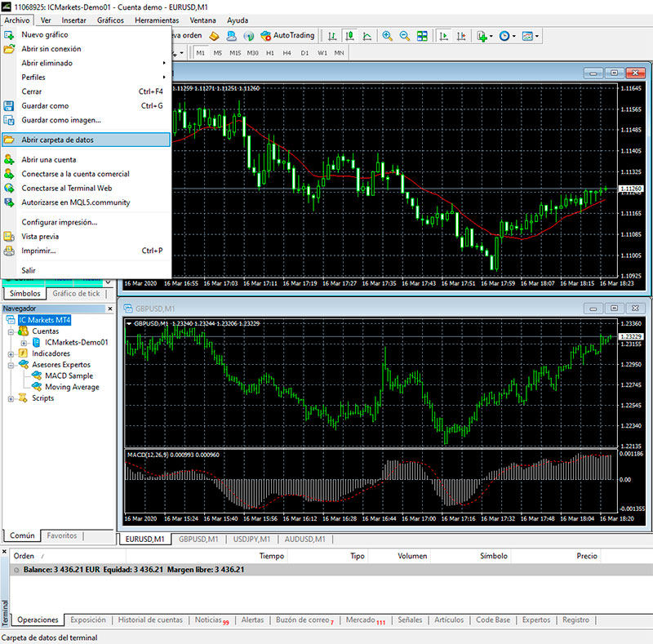Image resolution: width=653 pixels, height=644 pixels.
Task: Enable chart auto-scroll icon in toolbar
Action: tap(443, 36)
